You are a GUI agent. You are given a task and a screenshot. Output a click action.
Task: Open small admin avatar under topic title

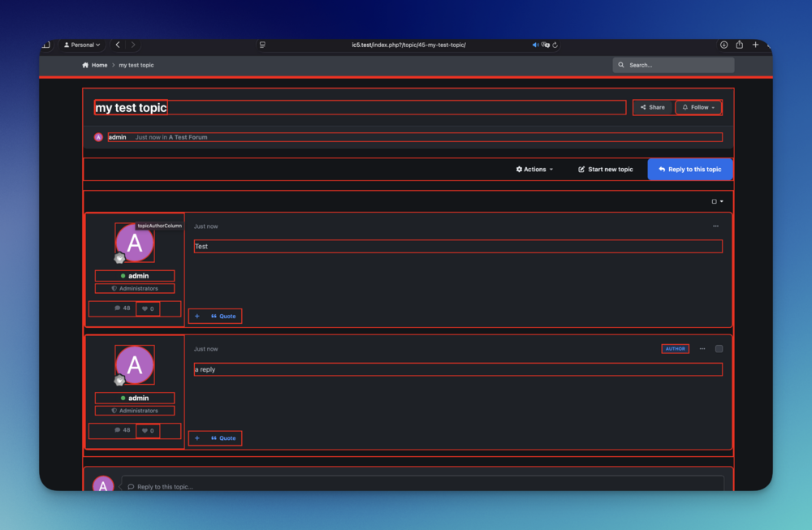tap(98, 137)
